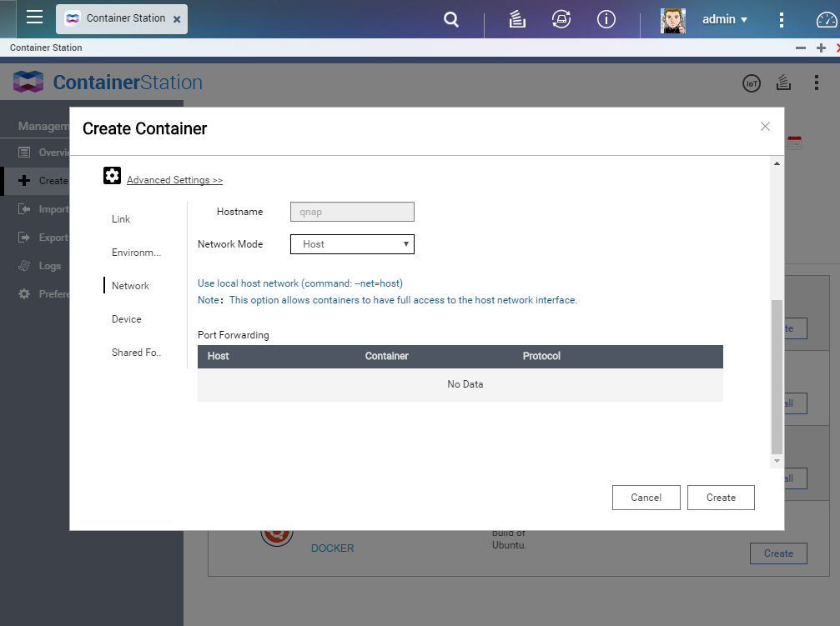Select the Network settings tab

point(130,286)
